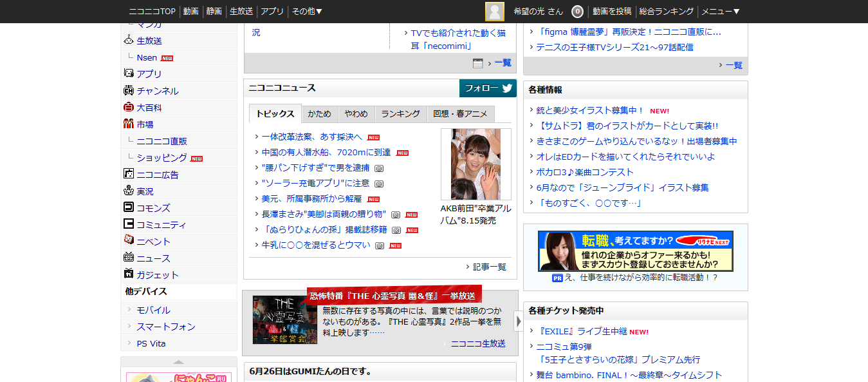
Task: Click the 生放送 sidebar icon
Action: point(129,40)
